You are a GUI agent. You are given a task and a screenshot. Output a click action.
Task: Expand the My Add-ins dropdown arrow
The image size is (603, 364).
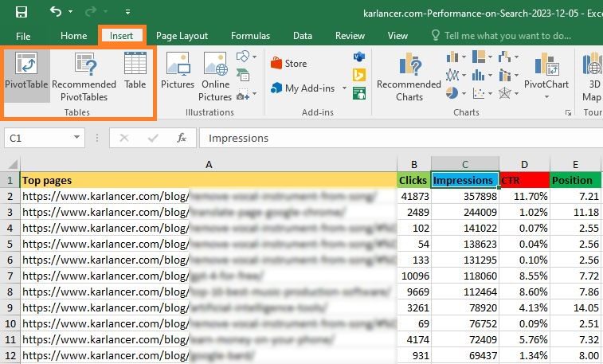(x=344, y=88)
